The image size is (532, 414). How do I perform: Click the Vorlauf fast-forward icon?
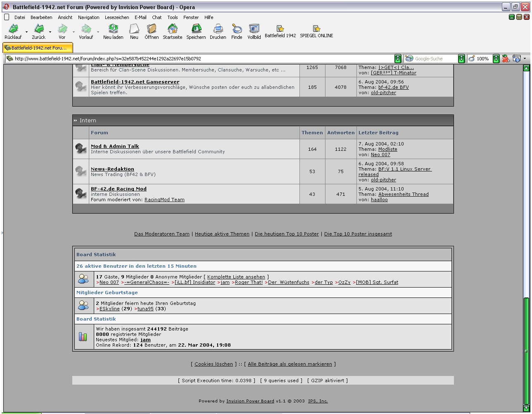86,29
